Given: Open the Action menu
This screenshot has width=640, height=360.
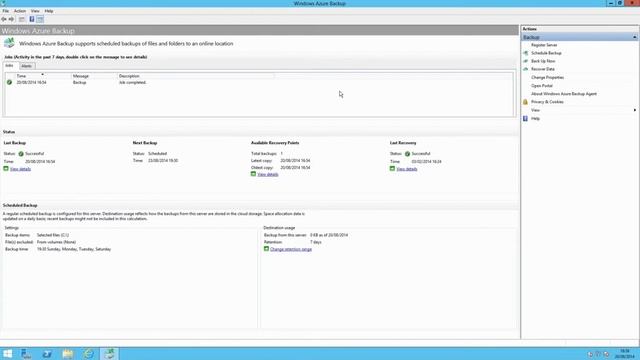Looking at the screenshot, I should click(x=20, y=11).
